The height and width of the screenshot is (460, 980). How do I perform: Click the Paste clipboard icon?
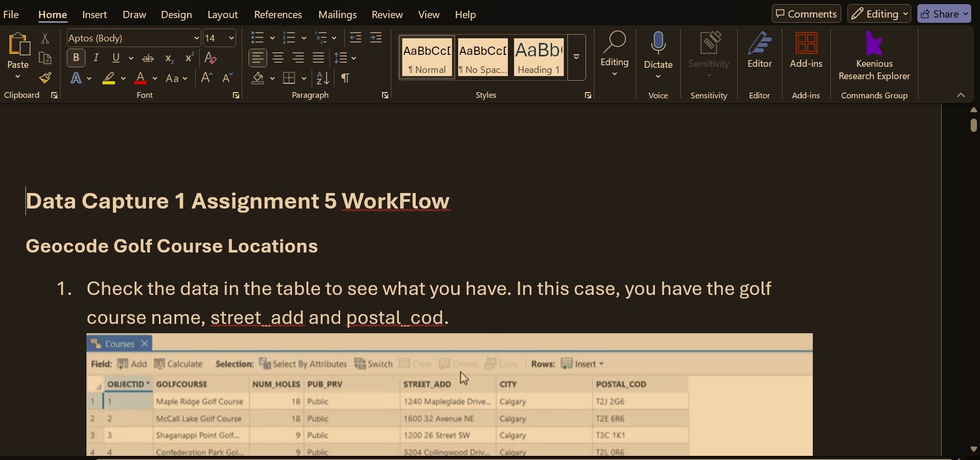[19, 44]
